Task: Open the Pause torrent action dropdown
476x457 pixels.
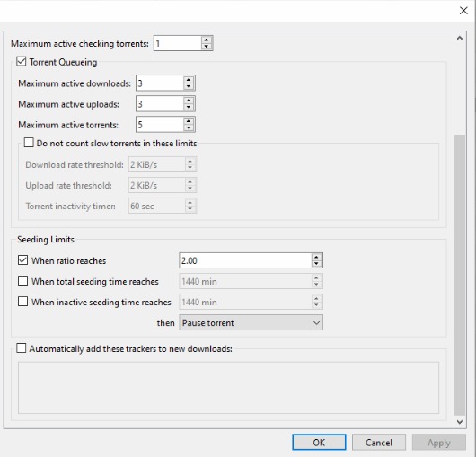Action: [251, 322]
